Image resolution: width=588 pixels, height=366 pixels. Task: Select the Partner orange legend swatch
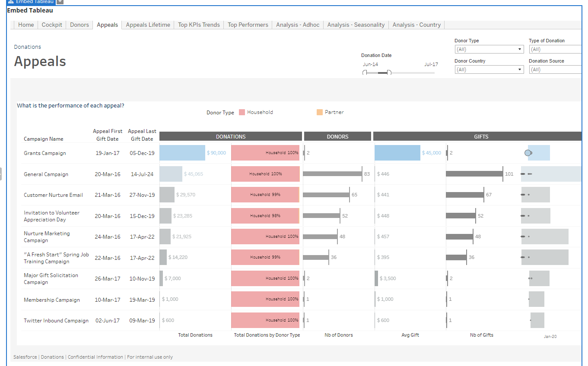click(x=320, y=112)
